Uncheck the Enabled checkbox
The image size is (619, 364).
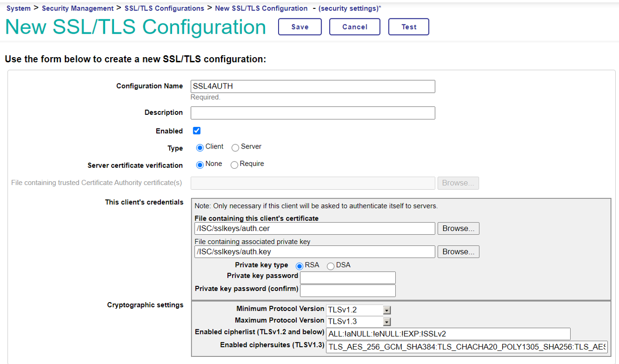coord(197,131)
